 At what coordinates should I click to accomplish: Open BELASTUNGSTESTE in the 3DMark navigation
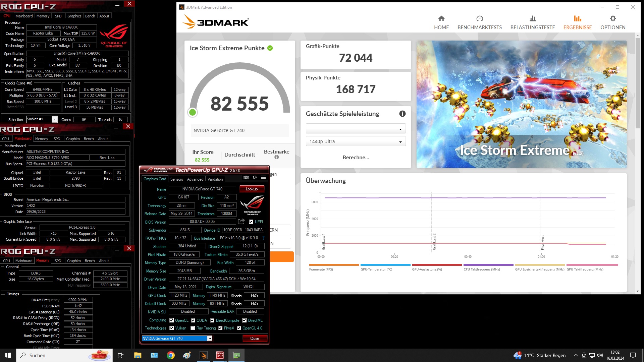(533, 22)
